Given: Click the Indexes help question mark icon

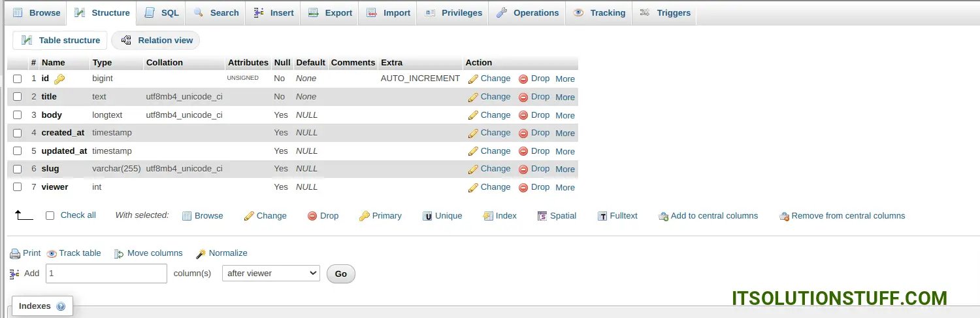Looking at the screenshot, I should click(x=61, y=306).
